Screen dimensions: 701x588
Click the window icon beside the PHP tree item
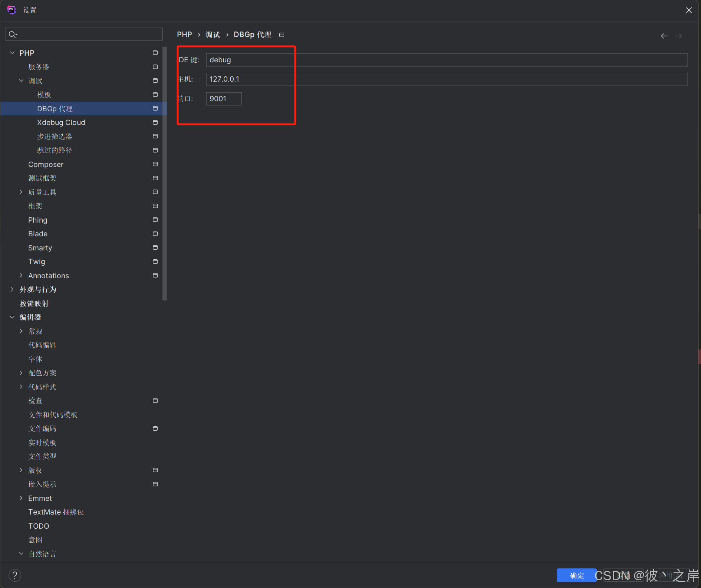point(155,53)
